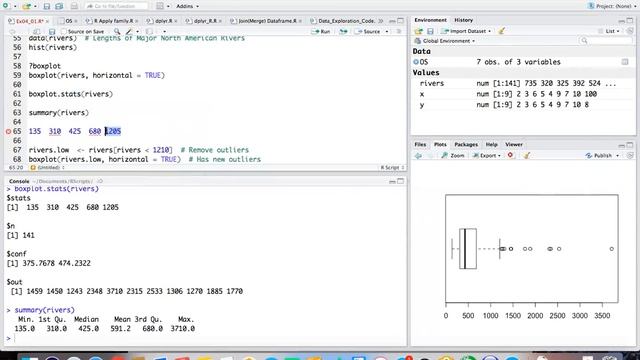The height and width of the screenshot is (360, 640).
Task: Switch to the Help tab
Action: point(491,144)
